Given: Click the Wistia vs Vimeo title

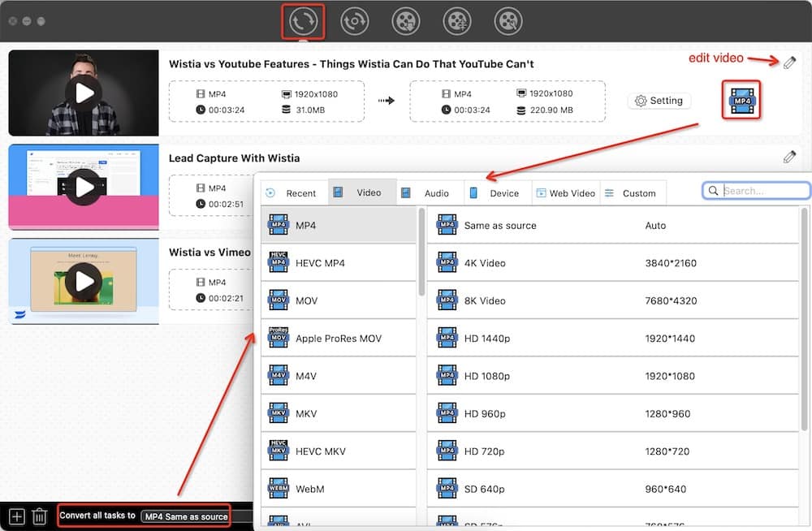Looking at the screenshot, I should [209, 252].
